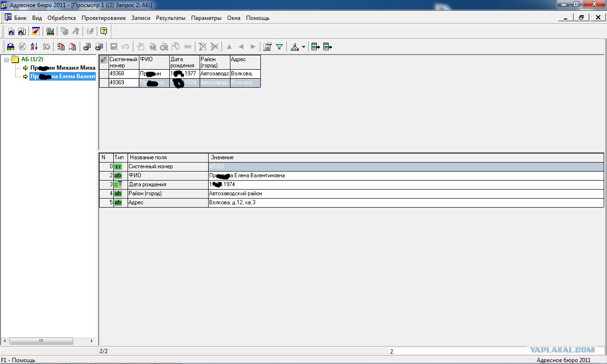The width and height of the screenshot is (607, 364).
Task: Click the Район (город) column header
Action: (215, 63)
